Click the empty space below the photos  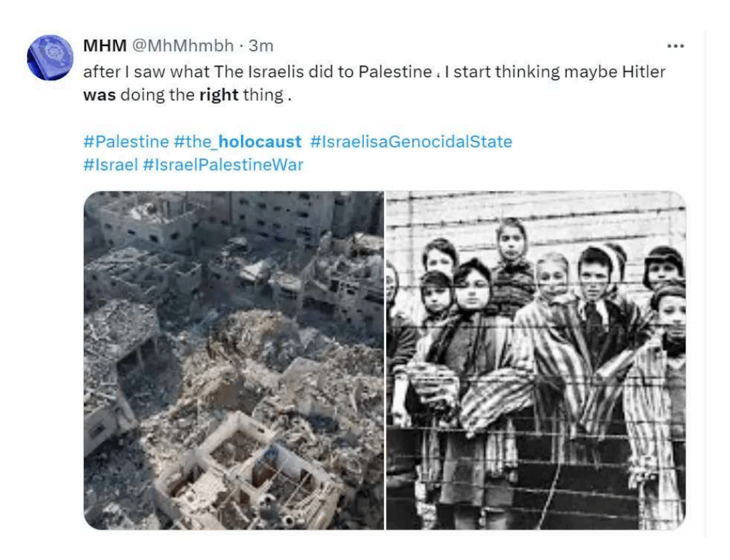[x=384, y=544]
